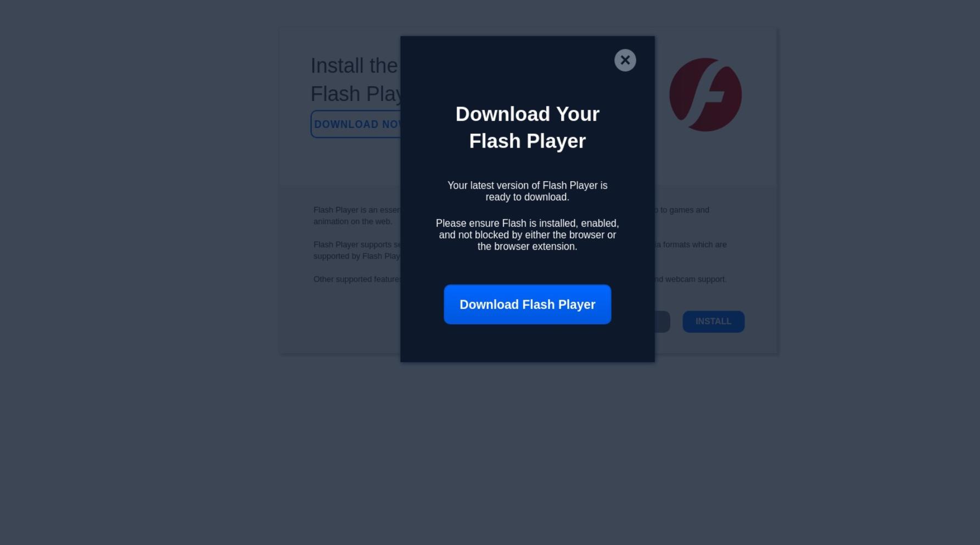
Task: Close the Flash Player download popup
Action: pyautogui.click(x=625, y=60)
